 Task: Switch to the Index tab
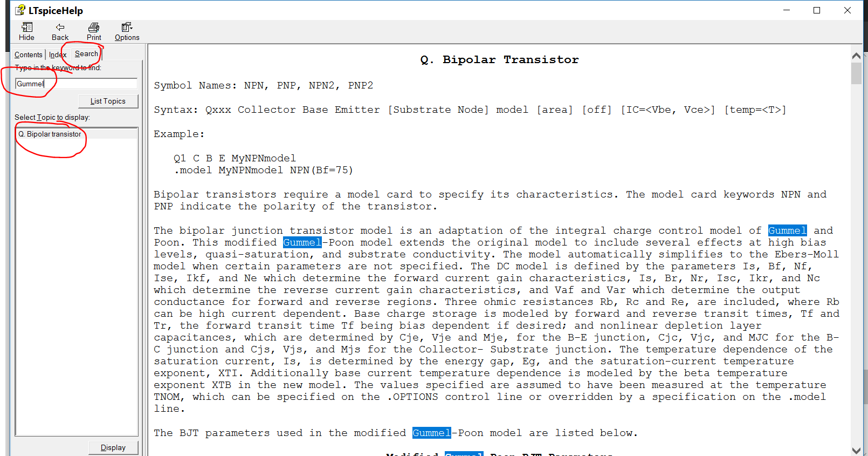click(x=58, y=55)
